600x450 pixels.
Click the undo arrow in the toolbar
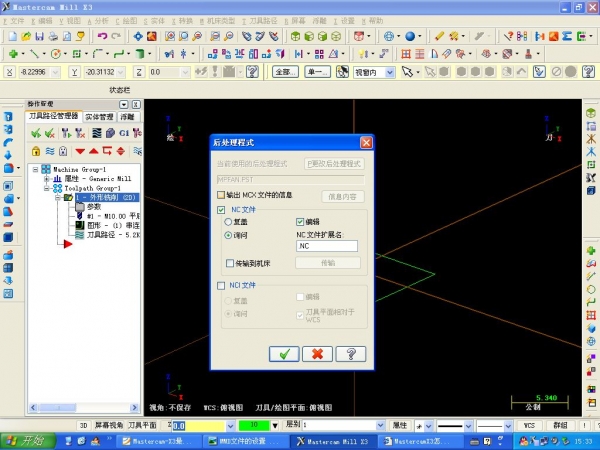[102, 36]
